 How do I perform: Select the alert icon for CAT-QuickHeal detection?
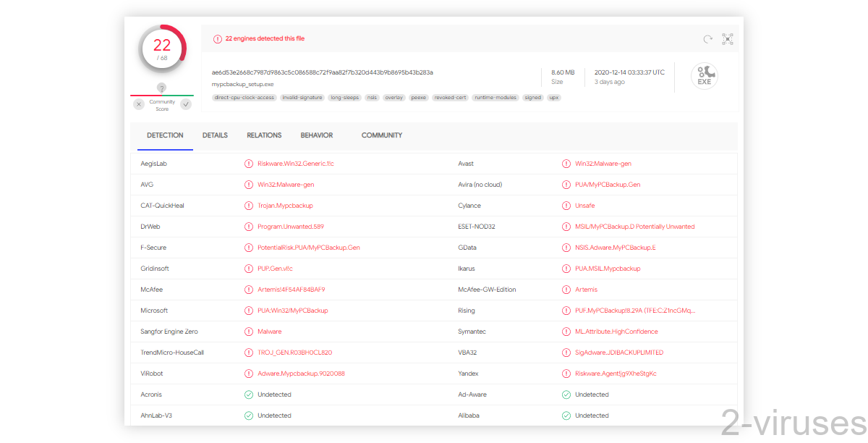click(x=249, y=206)
